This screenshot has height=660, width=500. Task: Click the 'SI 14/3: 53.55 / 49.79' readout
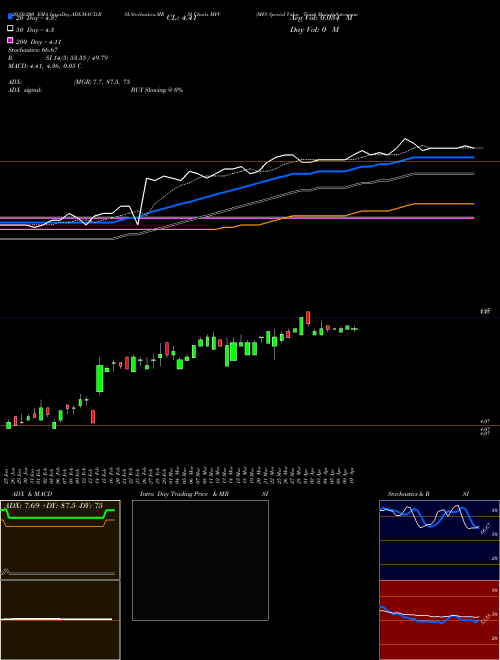click(x=77, y=58)
